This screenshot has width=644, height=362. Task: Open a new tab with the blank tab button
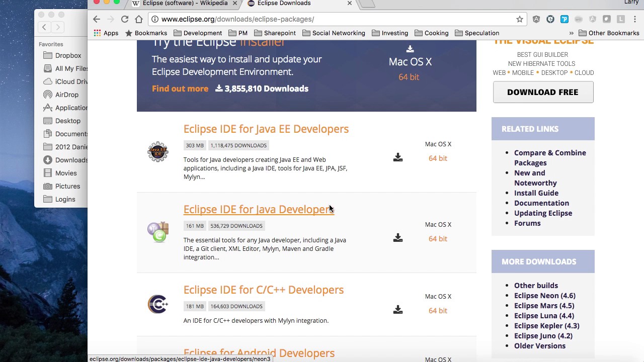coord(368,4)
